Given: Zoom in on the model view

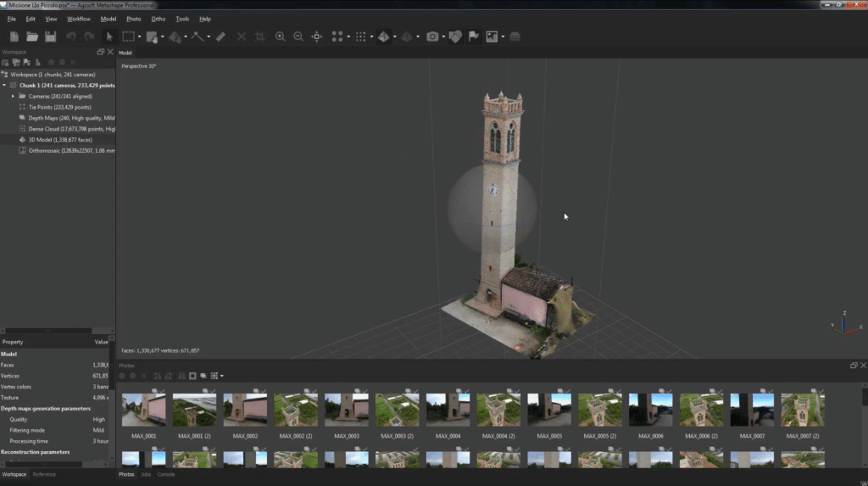Looking at the screenshot, I should (280, 36).
